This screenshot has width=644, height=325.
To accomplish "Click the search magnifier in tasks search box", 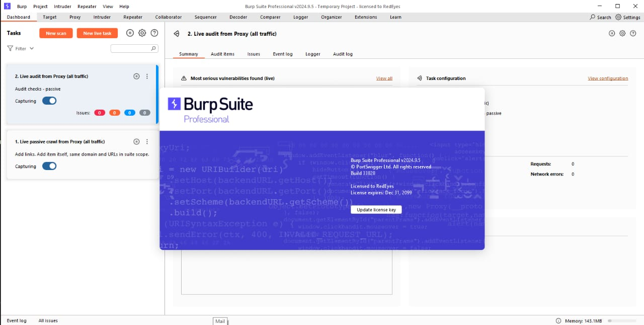I will (x=153, y=49).
